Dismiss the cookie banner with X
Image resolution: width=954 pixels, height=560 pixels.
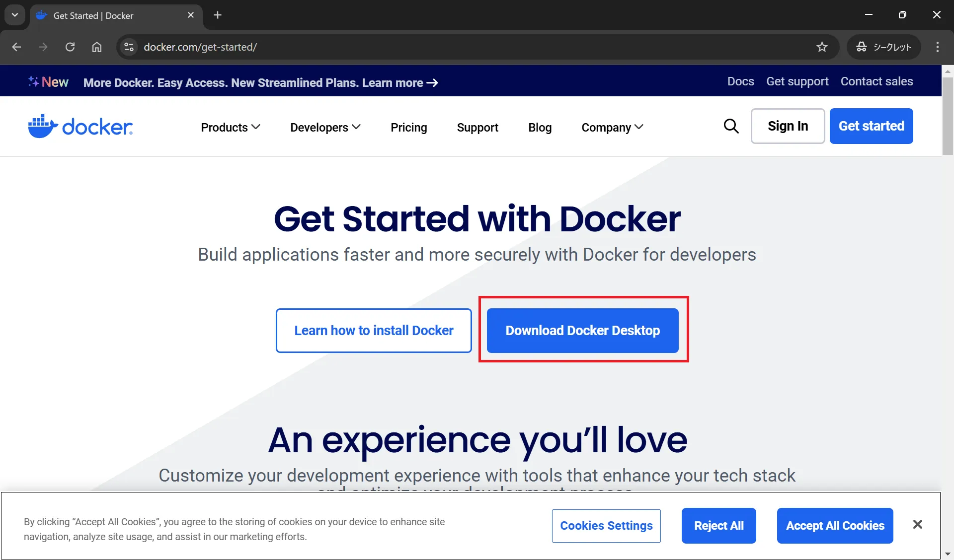click(x=918, y=525)
